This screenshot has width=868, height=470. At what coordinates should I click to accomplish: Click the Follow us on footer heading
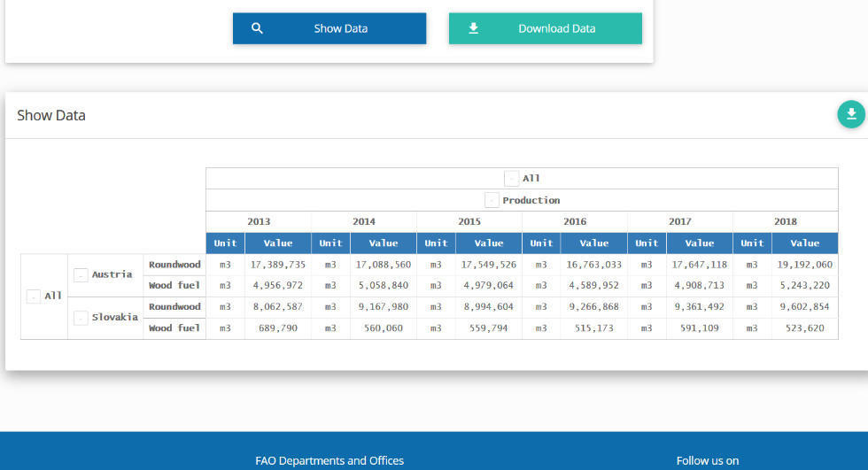coord(707,460)
